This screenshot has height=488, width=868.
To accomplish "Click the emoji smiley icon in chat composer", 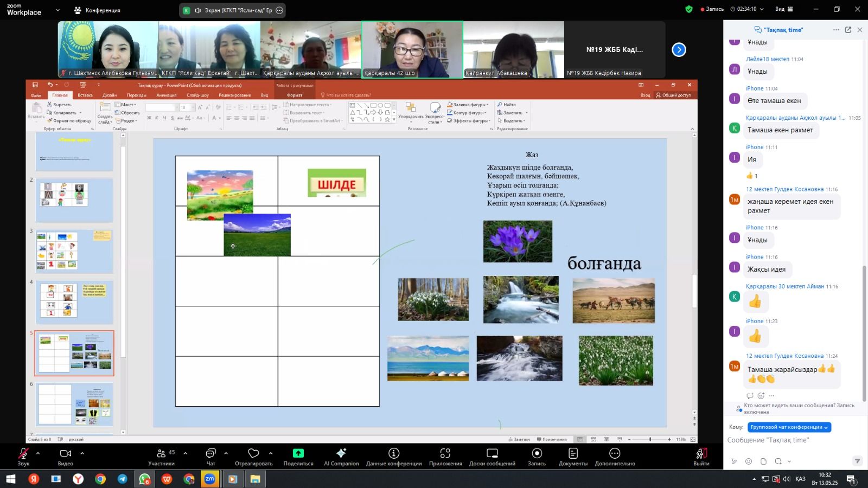I will tap(749, 461).
